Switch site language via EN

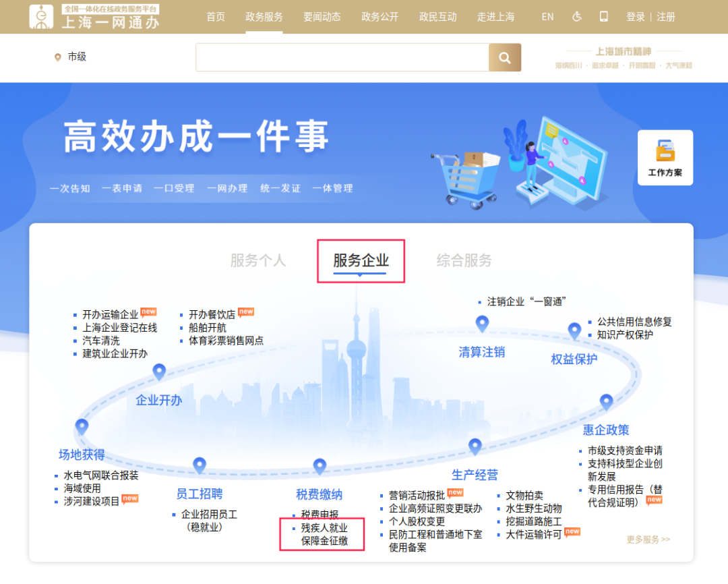coord(547,16)
